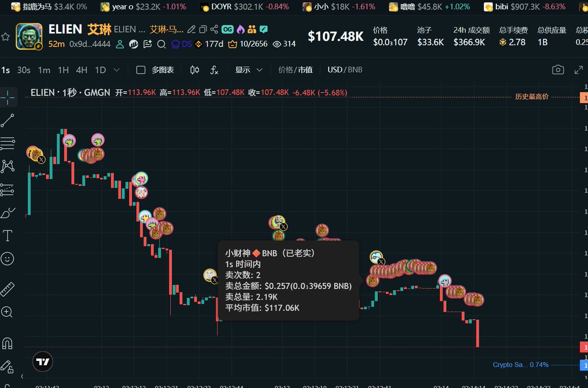Switch chart to 市值 market cap mode
Viewport: 588px width, 388px height.
tap(305, 70)
